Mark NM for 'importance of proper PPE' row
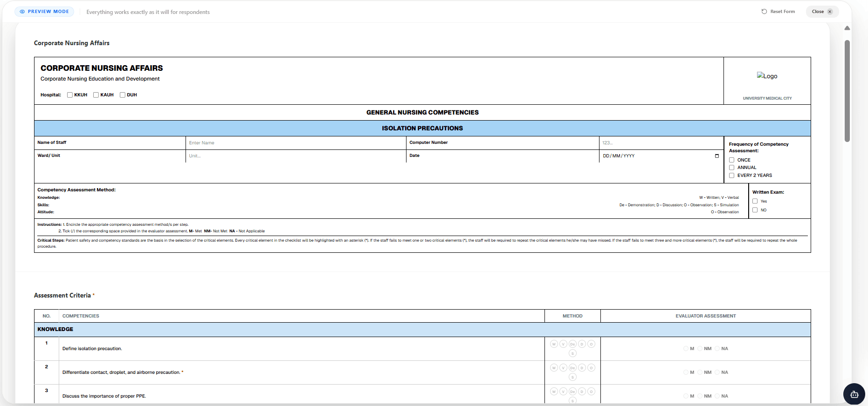Image resolution: width=868 pixels, height=406 pixels. click(700, 396)
